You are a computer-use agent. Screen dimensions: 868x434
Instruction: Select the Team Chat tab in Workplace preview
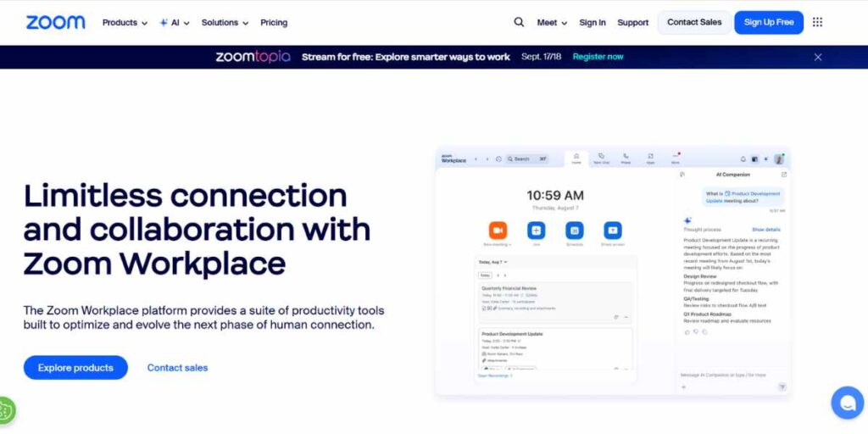click(x=601, y=159)
